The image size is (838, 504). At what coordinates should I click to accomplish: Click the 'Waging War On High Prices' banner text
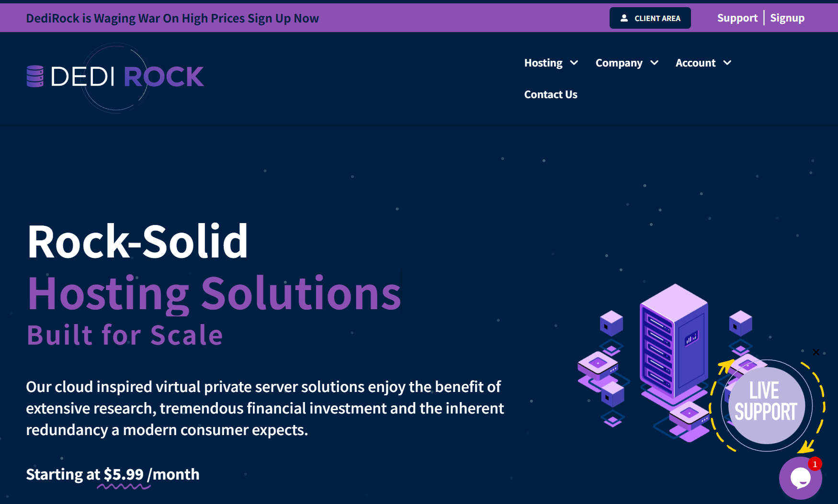(172, 18)
